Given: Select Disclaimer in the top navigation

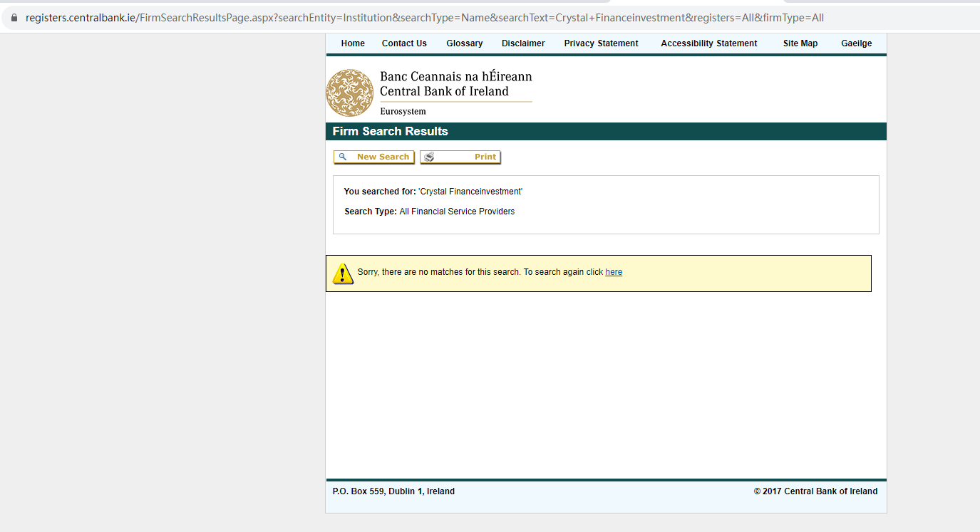Looking at the screenshot, I should [523, 43].
